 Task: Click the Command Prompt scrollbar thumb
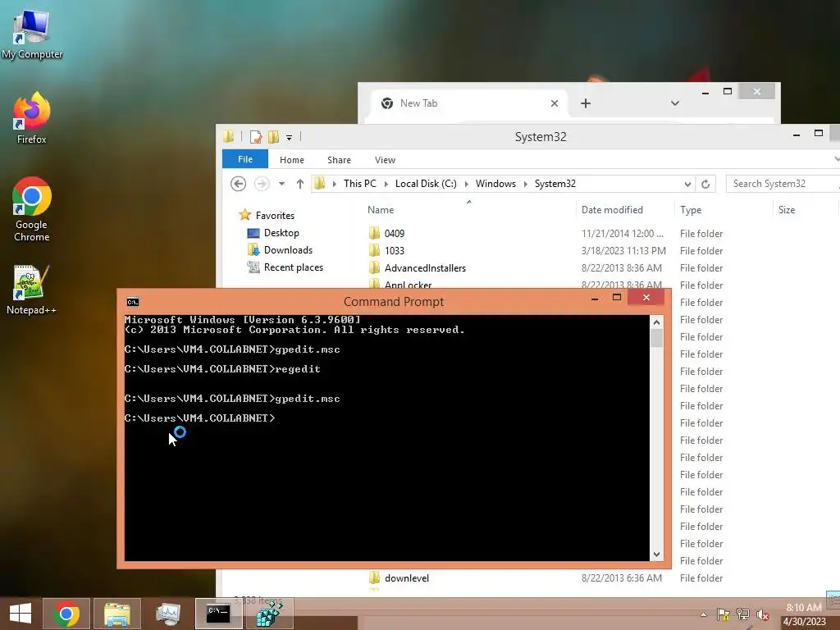[x=656, y=339]
